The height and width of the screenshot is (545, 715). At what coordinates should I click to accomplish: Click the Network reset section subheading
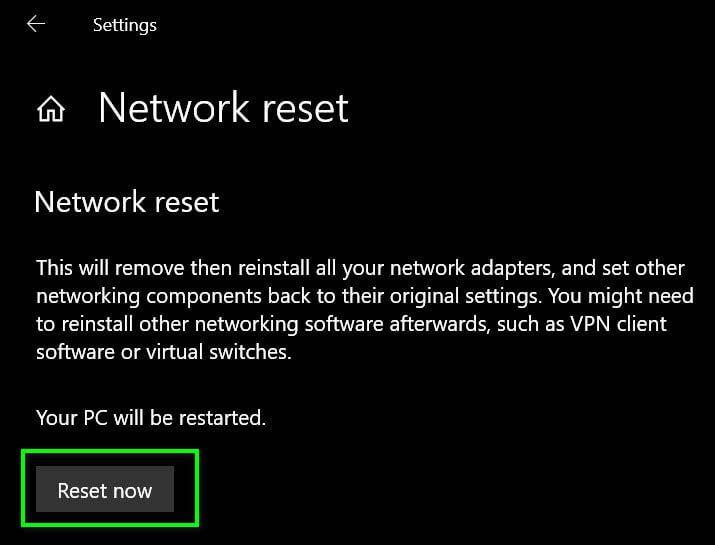tap(127, 202)
